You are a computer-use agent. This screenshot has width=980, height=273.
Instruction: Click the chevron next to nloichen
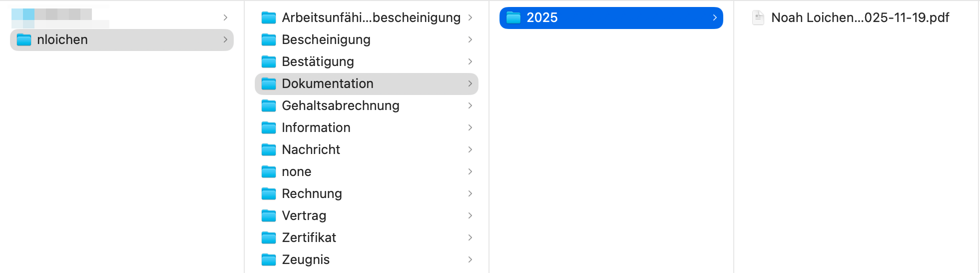tap(225, 39)
